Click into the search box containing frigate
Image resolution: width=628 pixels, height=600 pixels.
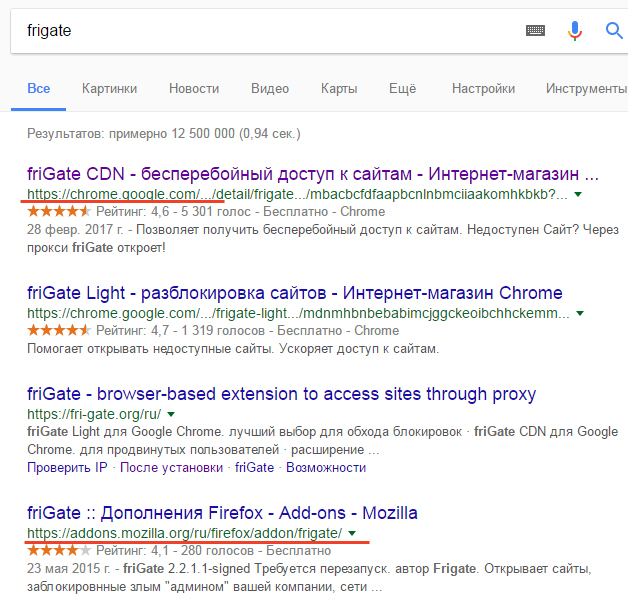click(260, 31)
